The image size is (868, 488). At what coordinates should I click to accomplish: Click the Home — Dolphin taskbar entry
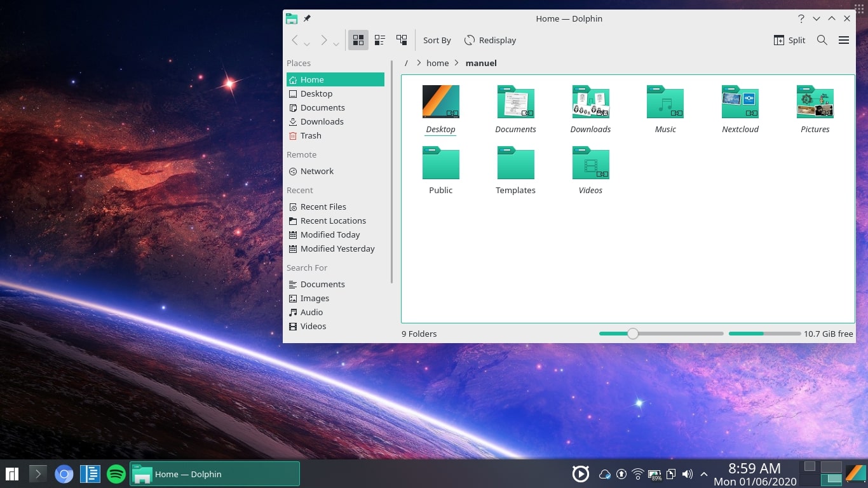(x=215, y=474)
